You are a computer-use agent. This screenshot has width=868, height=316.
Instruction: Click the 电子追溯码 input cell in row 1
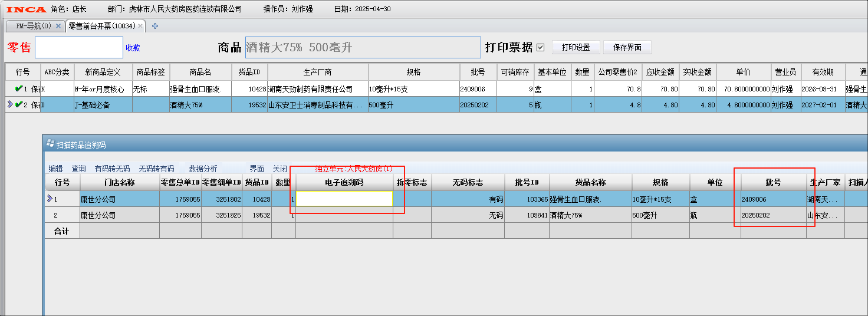pos(344,199)
